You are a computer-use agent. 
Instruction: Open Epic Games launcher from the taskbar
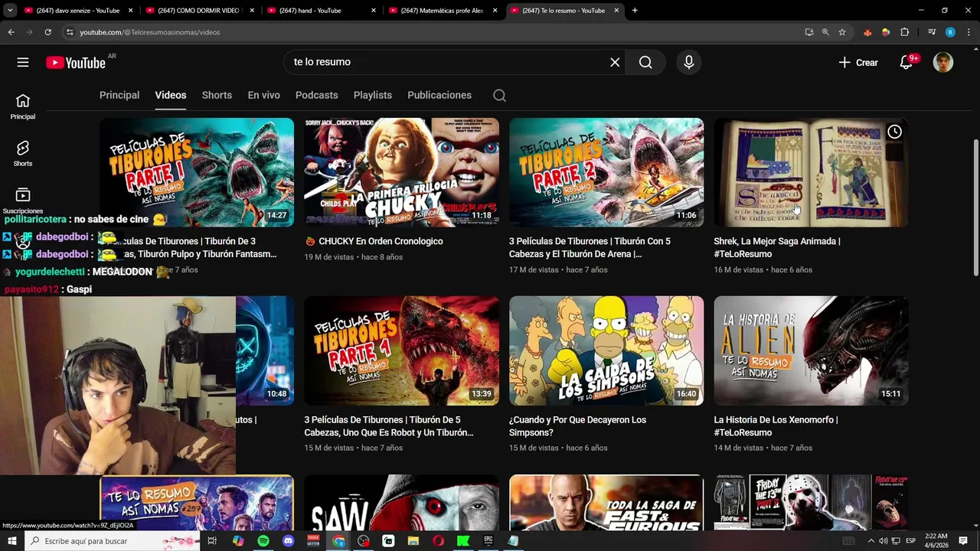[488, 541]
